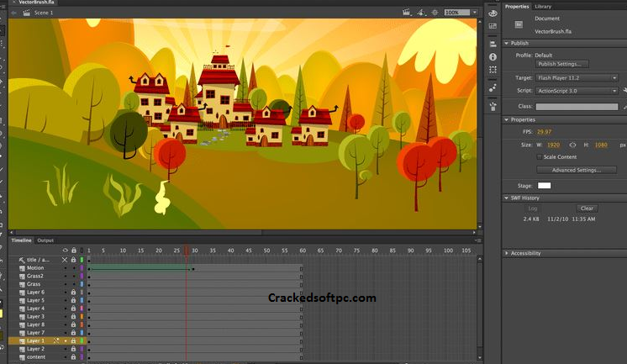Select the Timeline tab
The width and height of the screenshot is (627, 364).
coord(21,240)
